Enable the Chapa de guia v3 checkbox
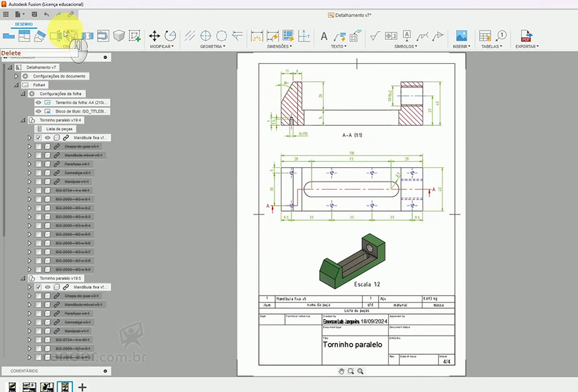This screenshot has height=392, width=578. pyautogui.click(x=39, y=146)
